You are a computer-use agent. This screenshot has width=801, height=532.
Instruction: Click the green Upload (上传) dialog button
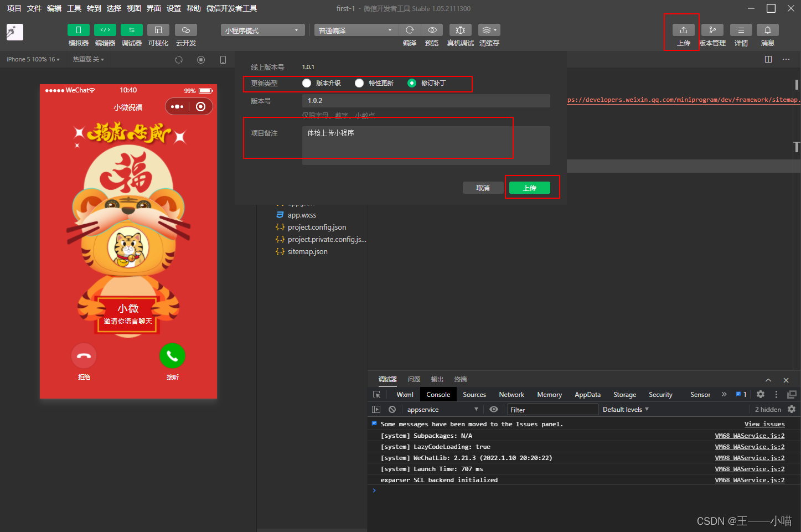pos(530,188)
